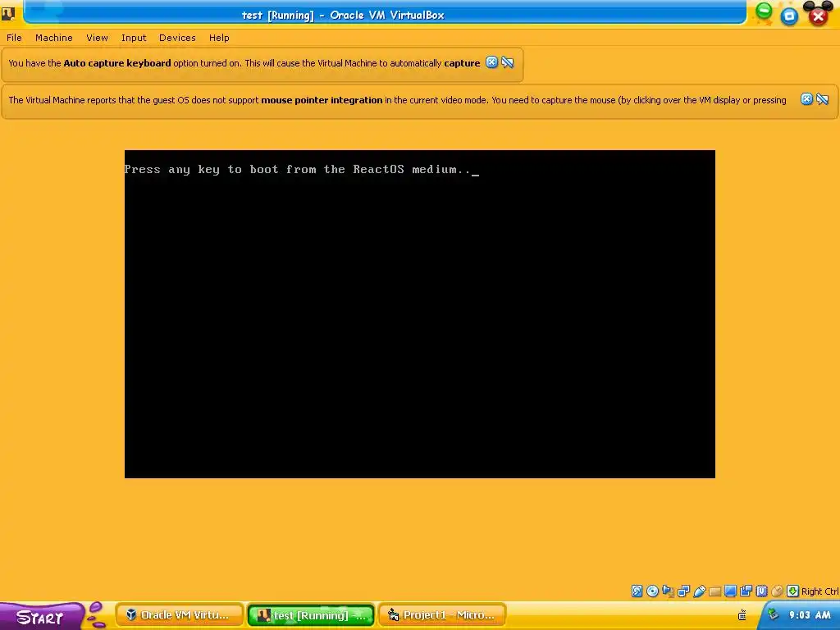The height and width of the screenshot is (630, 840).
Task: Open the display status icon
Action: tap(730, 591)
